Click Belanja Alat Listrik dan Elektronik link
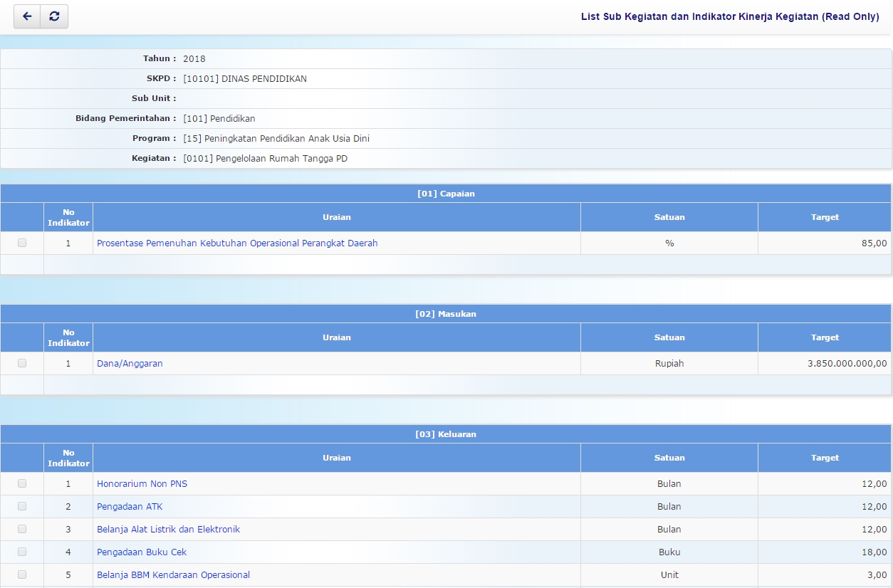The width and height of the screenshot is (893, 588). (168, 530)
